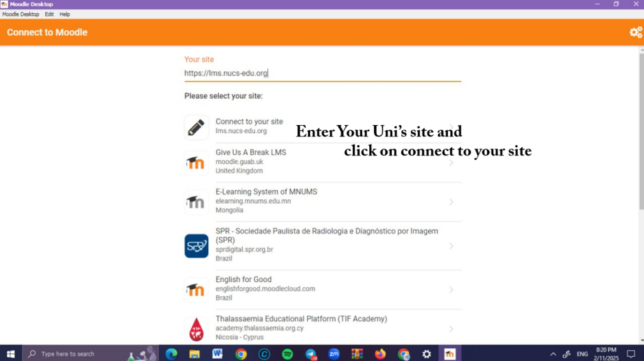Open chevron for Thalassaemia Educational Platform
Image resolution: width=644 pixels, height=361 pixels.
[451, 329]
